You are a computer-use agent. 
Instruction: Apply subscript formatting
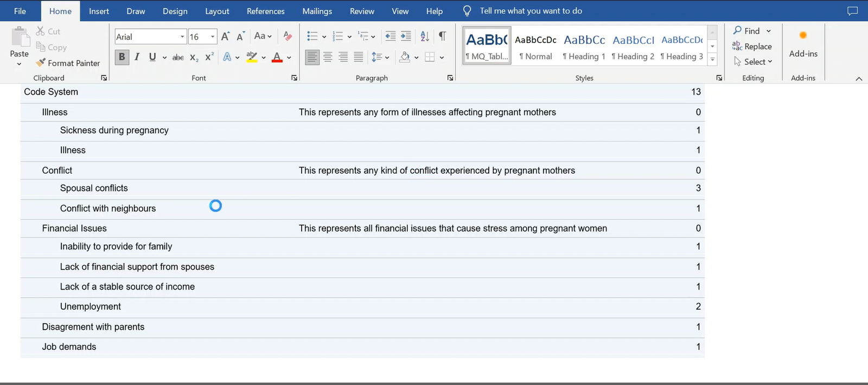[194, 57]
